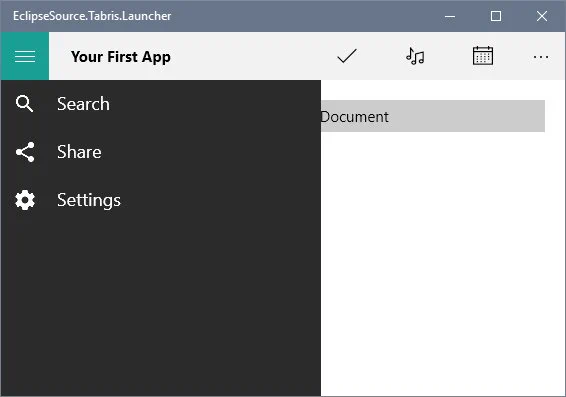This screenshot has width=566, height=397.
Task: Click the Share icon in drawer
Action: (x=25, y=152)
